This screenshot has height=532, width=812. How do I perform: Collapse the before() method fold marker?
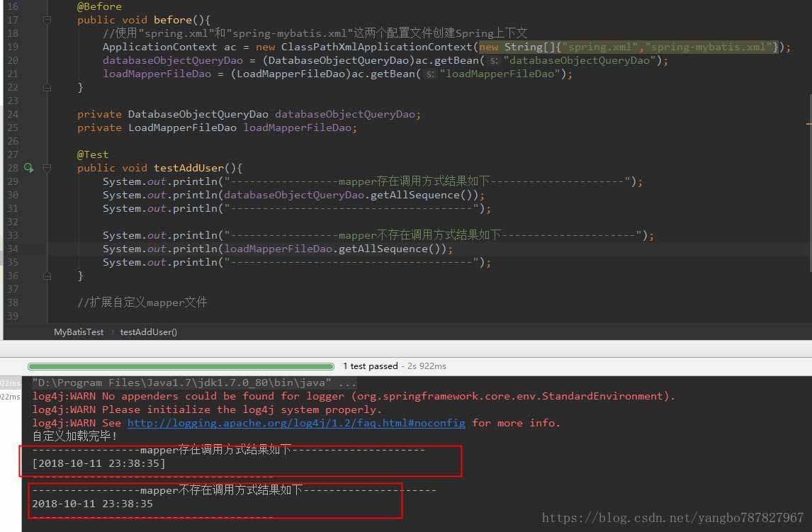click(47, 21)
